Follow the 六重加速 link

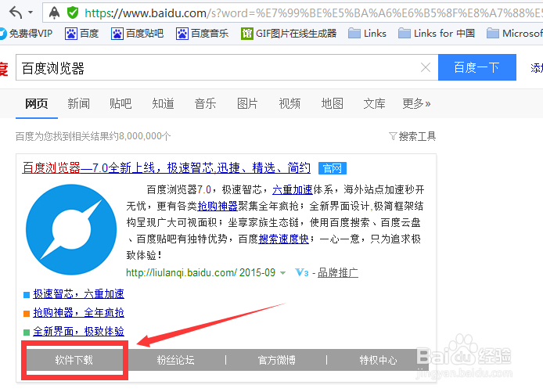click(x=293, y=190)
